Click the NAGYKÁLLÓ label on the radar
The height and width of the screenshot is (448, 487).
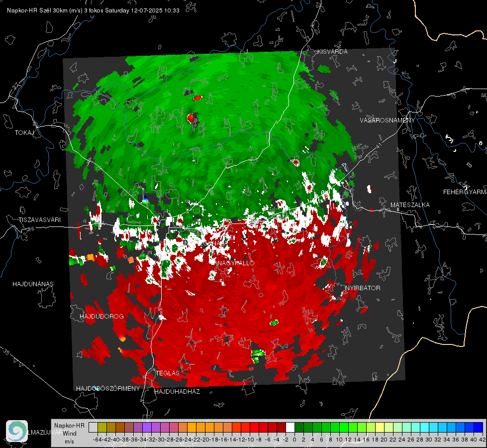[236, 263]
